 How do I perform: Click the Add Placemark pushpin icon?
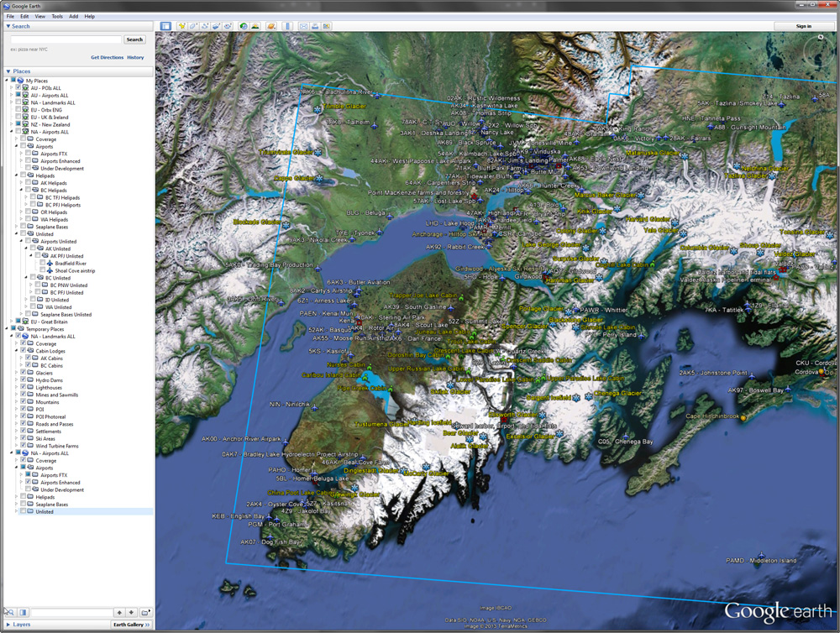[181, 26]
